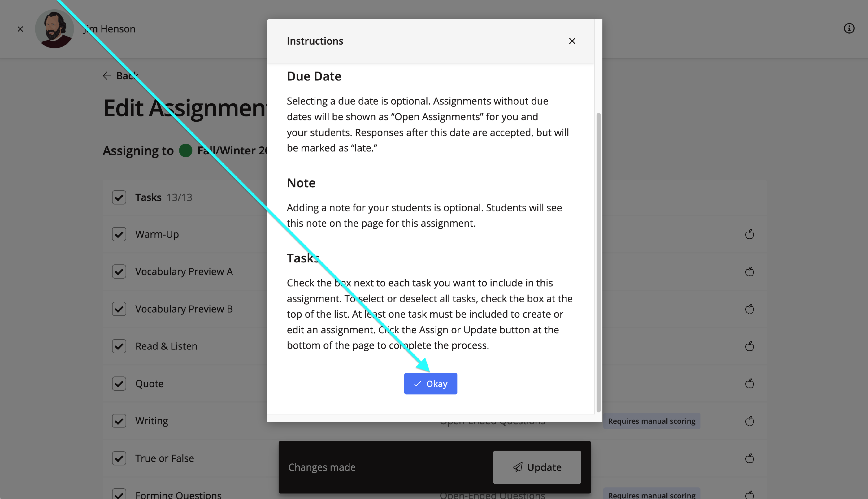The image size is (868, 499).
Task: Click the apple icon in Quote row
Action: (749, 383)
